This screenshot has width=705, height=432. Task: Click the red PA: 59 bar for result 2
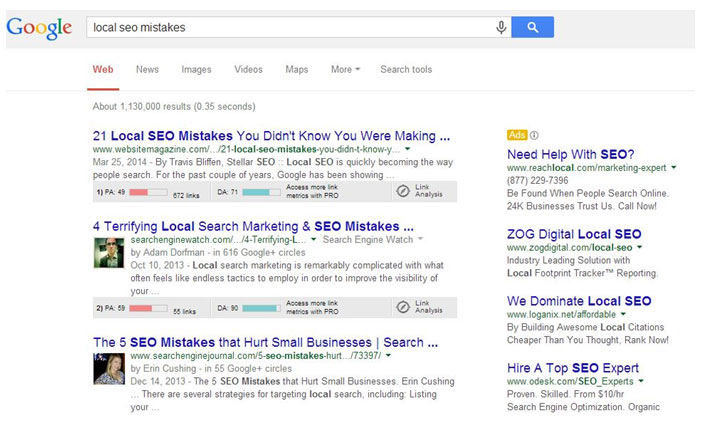tap(148, 308)
